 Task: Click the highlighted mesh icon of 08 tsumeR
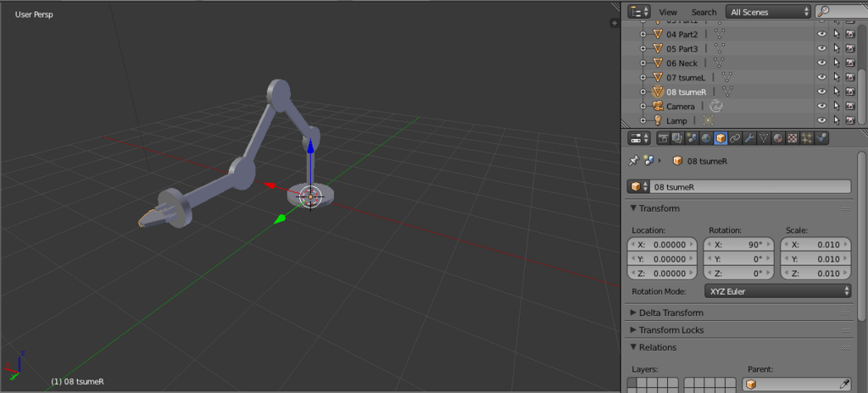tap(658, 91)
